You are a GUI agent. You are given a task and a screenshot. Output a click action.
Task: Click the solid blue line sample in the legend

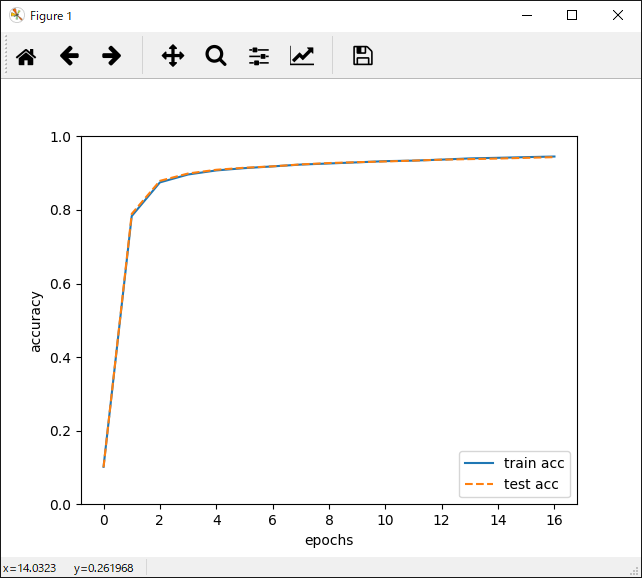point(478,463)
